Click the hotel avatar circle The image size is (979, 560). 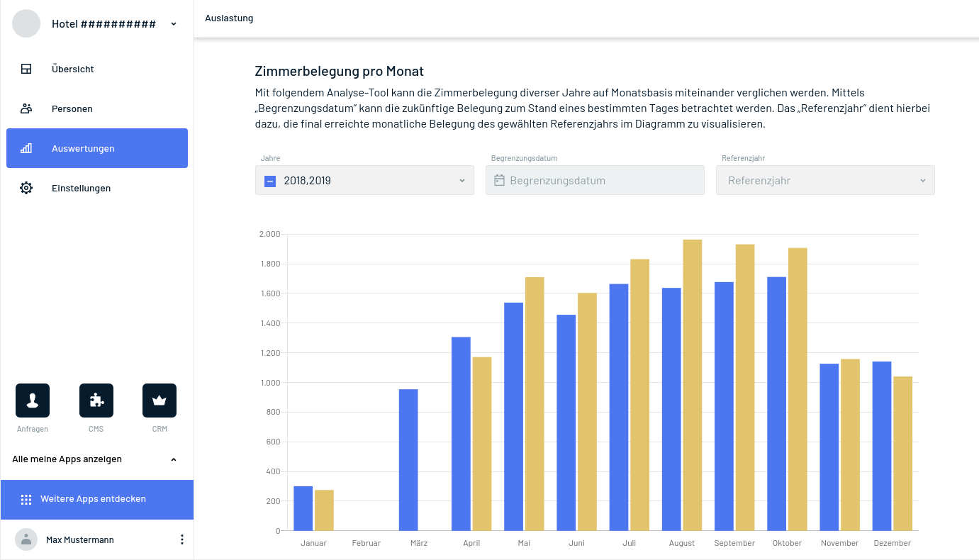pyautogui.click(x=26, y=24)
